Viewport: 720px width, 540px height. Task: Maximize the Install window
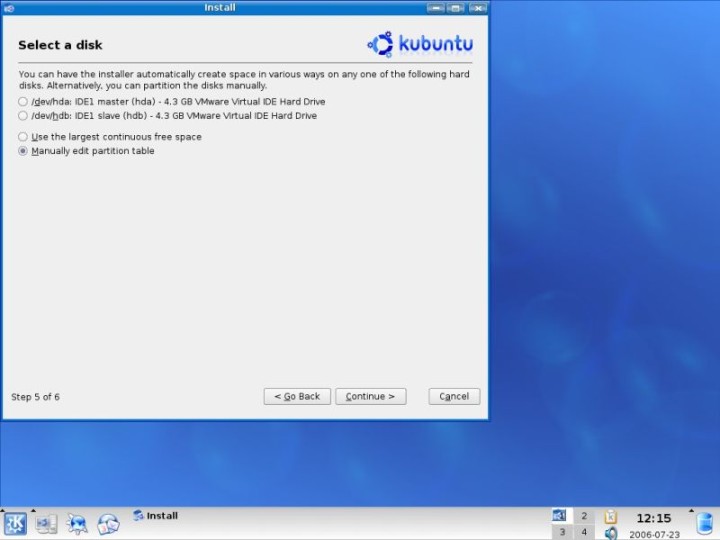456,8
